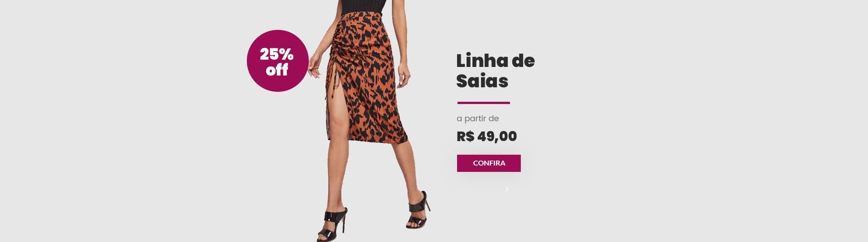868x242 pixels.
Task: Click the R$ 49,00 price text
Action: click(x=487, y=136)
